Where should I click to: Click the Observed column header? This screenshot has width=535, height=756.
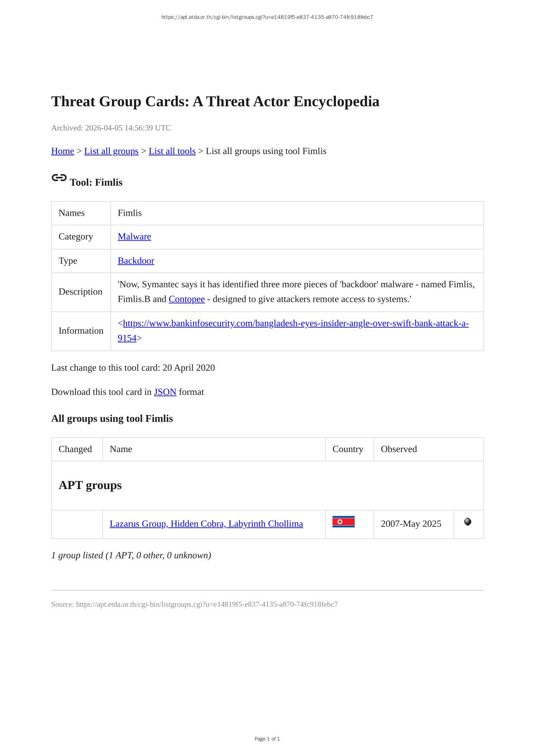(398, 449)
